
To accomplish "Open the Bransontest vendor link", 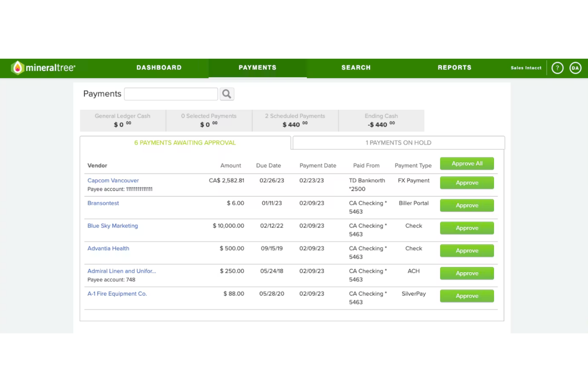I will pos(103,203).
